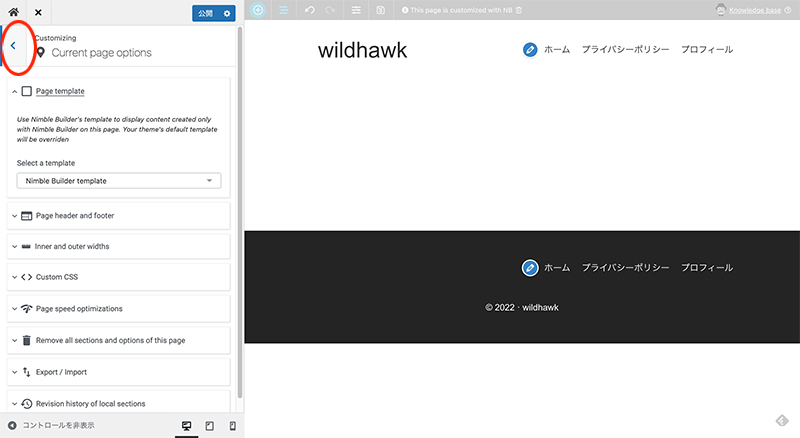Click the pencil edit icon beside the header menu

point(530,49)
